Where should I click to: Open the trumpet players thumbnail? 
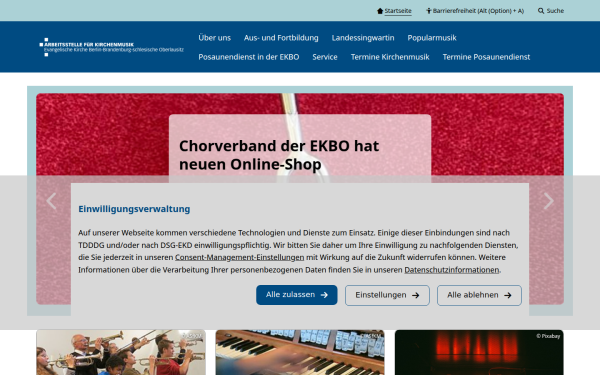[121, 352]
